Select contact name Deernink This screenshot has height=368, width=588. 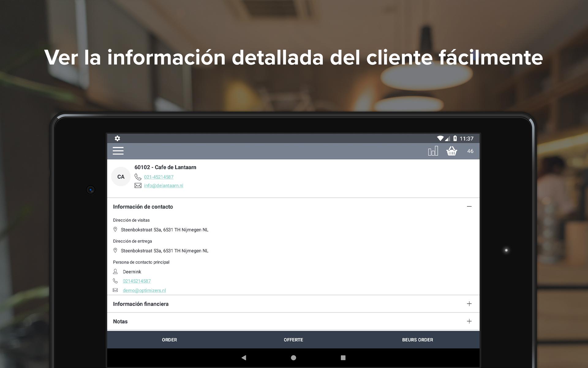click(132, 272)
